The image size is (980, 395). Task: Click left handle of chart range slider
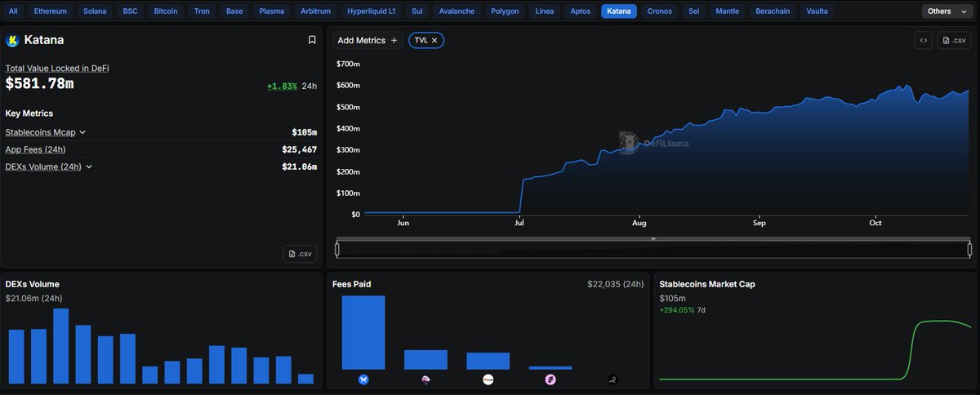pyautogui.click(x=337, y=249)
